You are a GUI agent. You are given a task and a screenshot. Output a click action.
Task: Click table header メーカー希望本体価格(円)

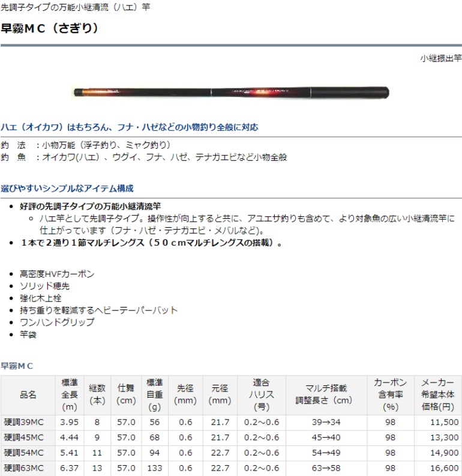pyautogui.click(x=438, y=394)
